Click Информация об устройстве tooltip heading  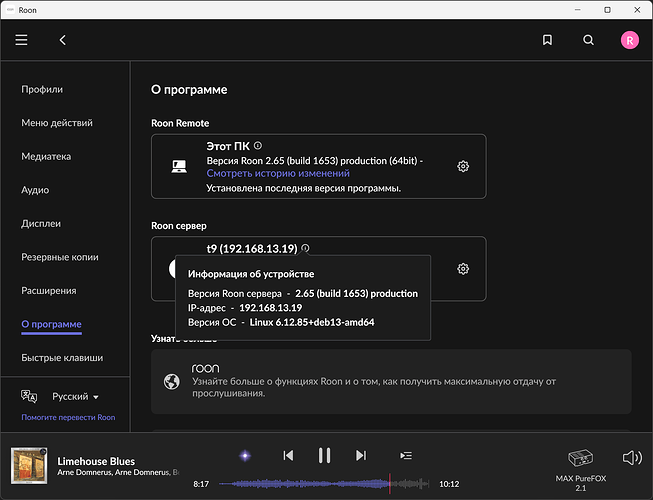[x=251, y=274]
